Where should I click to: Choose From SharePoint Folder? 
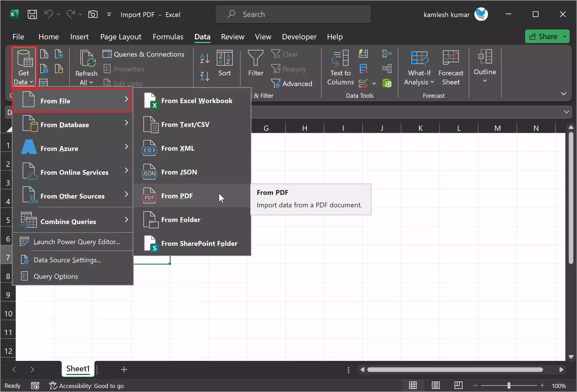click(x=192, y=243)
